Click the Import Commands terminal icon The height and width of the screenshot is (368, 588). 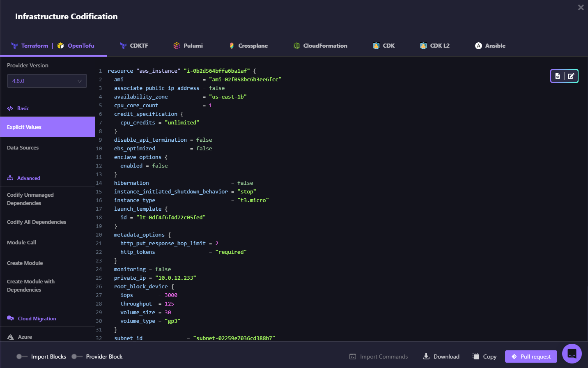[x=353, y=356]
